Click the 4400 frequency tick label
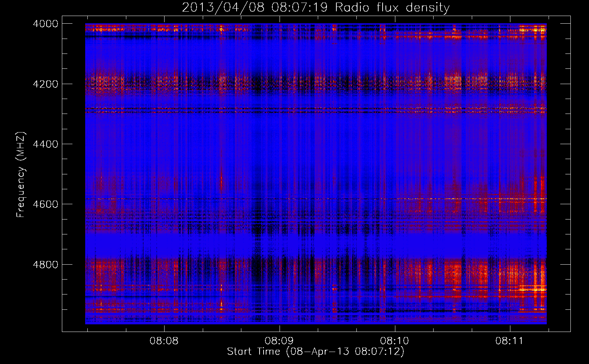Screen dimensions: 589x364 pyautogui.click(x=46, y=144)
